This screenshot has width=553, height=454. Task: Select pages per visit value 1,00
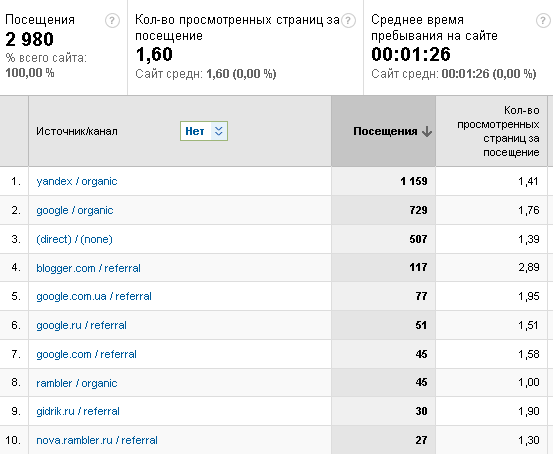tap(529, 382)
